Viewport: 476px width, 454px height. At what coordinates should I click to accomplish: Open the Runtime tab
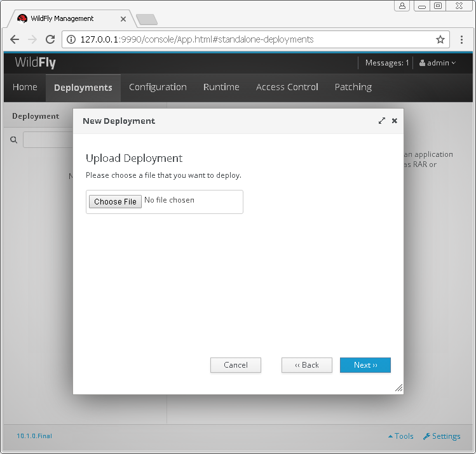pos(221,88)
